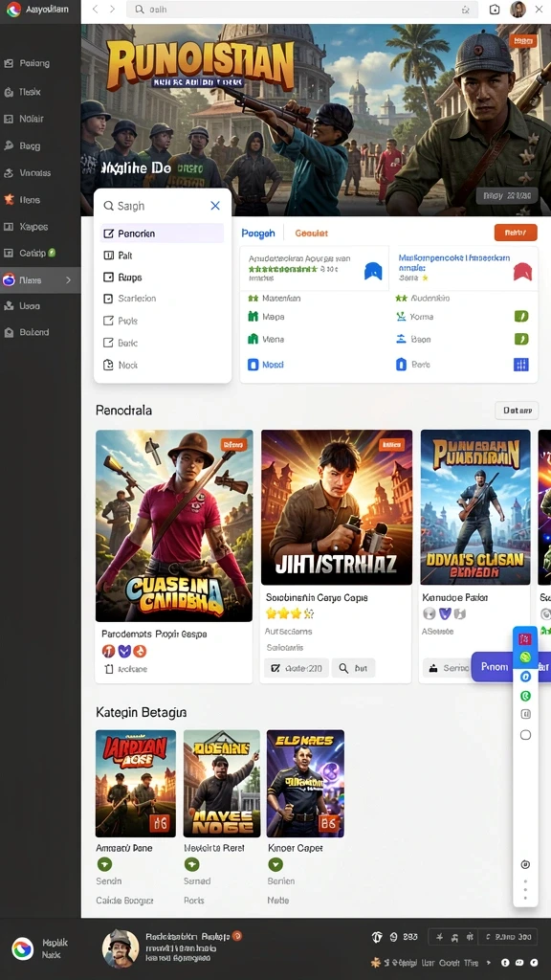The image size is (551, 980).
Task: Click the Code 200 button
Action: coord(297,668)
